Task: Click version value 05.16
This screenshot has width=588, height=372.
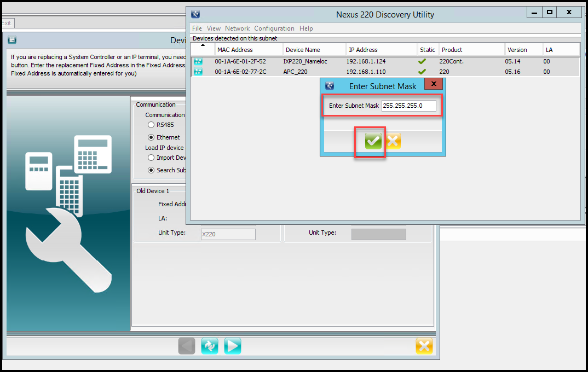Action: tap(512, 72)
